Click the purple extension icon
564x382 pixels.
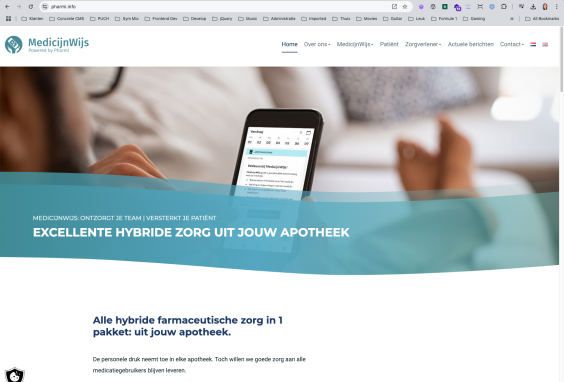click(x=421, y=6)
